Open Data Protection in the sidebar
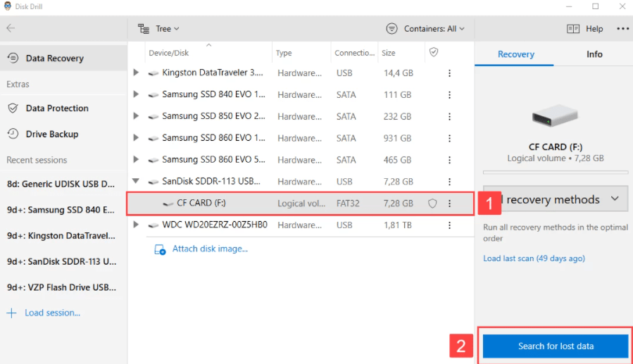Image resolution: width=633 pixels, height=364 pixels. [63, 108]
